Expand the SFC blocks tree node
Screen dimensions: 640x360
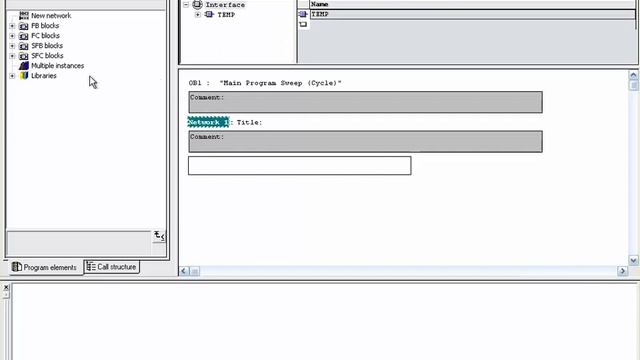[x=12, y=56]
